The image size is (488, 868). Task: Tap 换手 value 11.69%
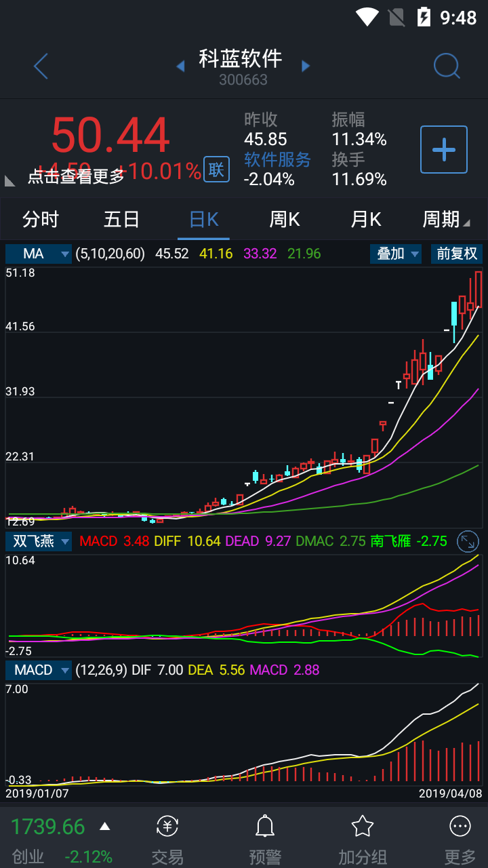point(359,179)
